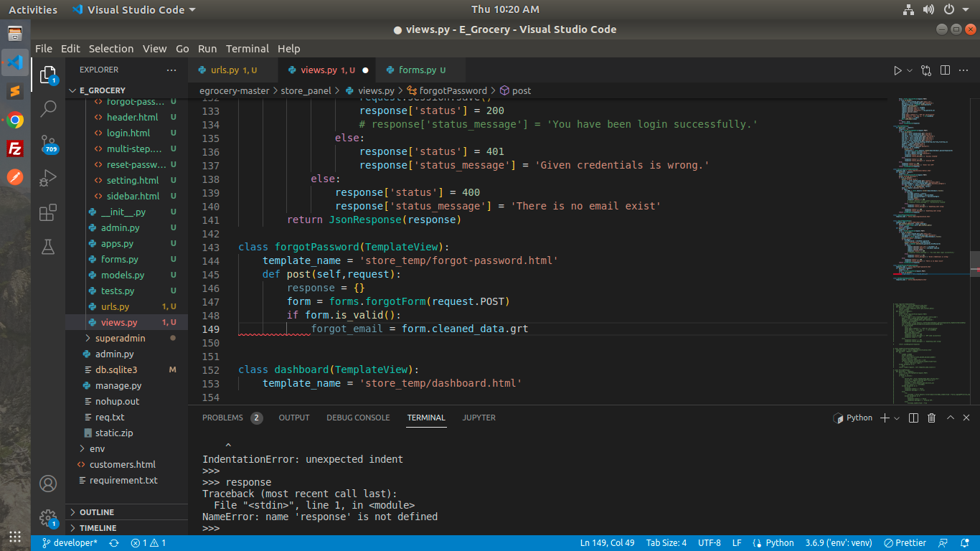This screenshot has width=980, height=551.
Task: Click the Run Python File play button
Action: tap(897, 70)
